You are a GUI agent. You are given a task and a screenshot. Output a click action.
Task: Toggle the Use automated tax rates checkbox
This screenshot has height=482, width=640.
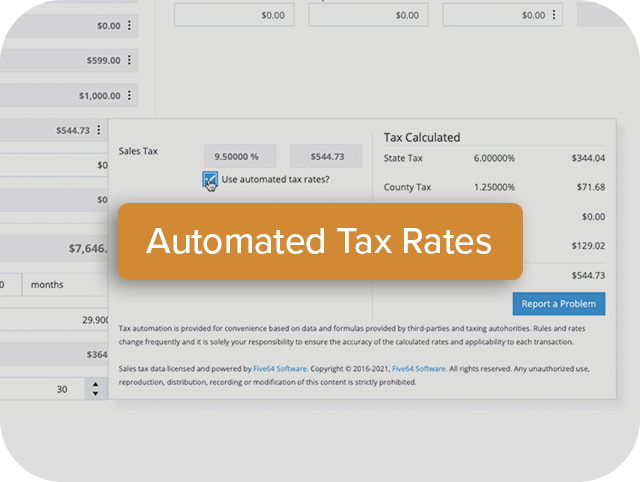coord(209,179)
